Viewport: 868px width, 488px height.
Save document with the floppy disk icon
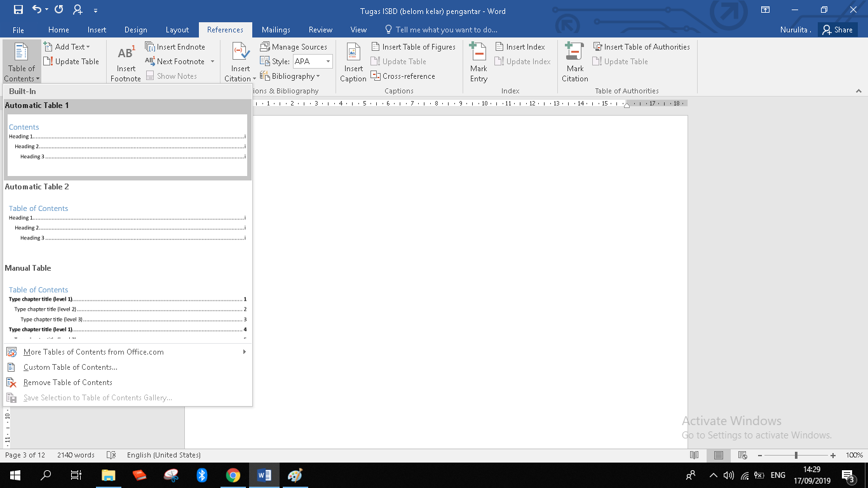[18, 10]
